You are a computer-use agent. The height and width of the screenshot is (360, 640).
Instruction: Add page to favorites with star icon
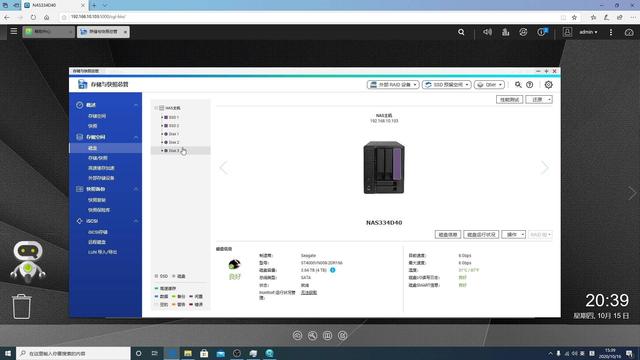click(574, 17)
